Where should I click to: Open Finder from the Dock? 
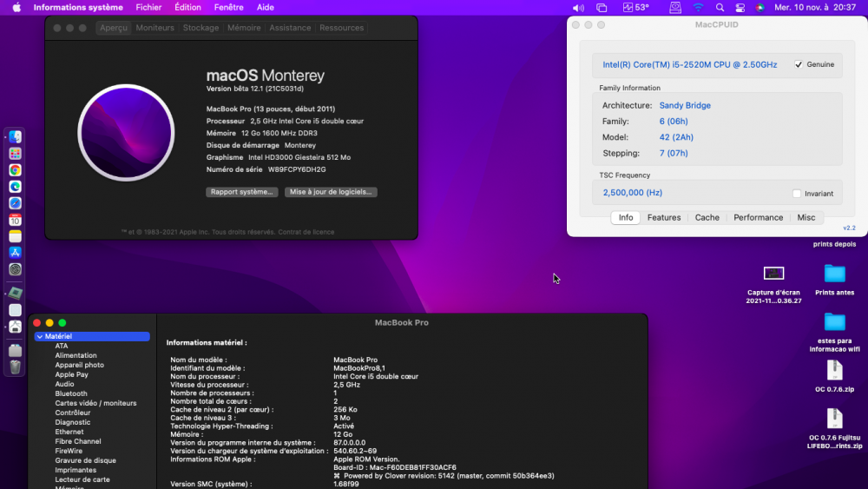coord(15,136)
